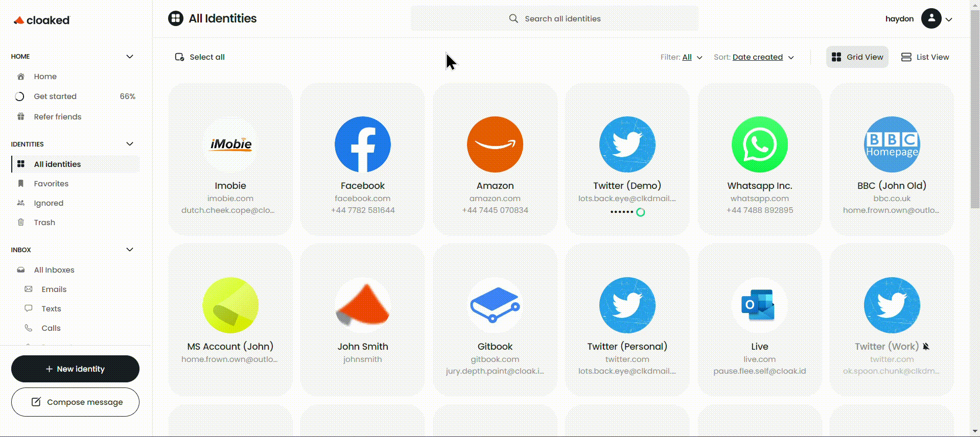Open the Amazon identity logo
The width and height of the screenshot is (980, 437).
point(495,144)
